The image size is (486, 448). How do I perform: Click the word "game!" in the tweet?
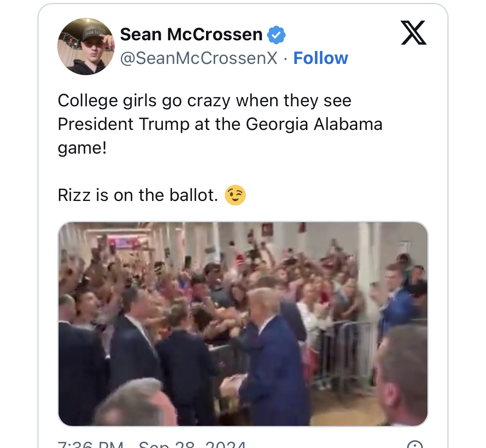click(x=82, y=148)
